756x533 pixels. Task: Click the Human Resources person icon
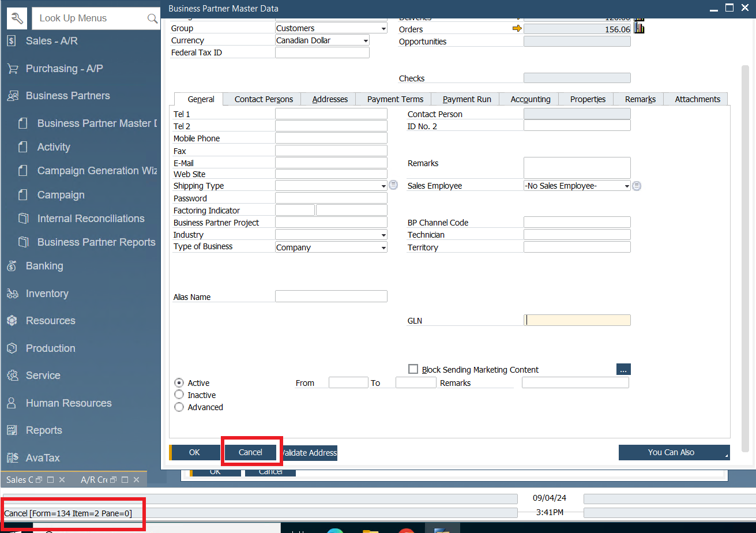[12, 403]
